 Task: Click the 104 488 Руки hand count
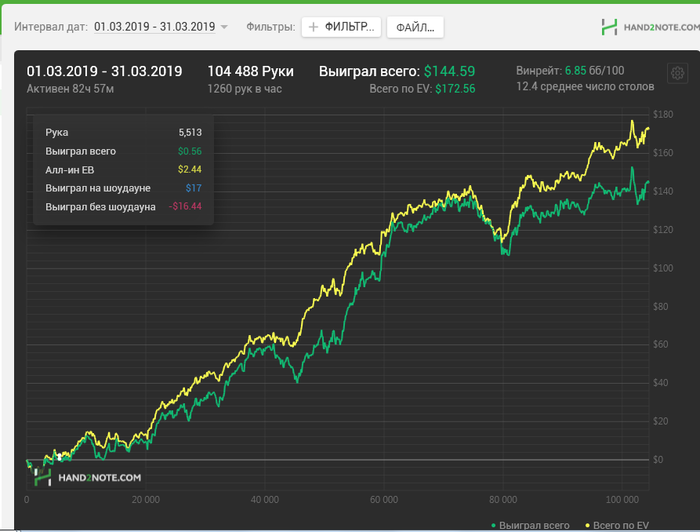click(250, 71)
